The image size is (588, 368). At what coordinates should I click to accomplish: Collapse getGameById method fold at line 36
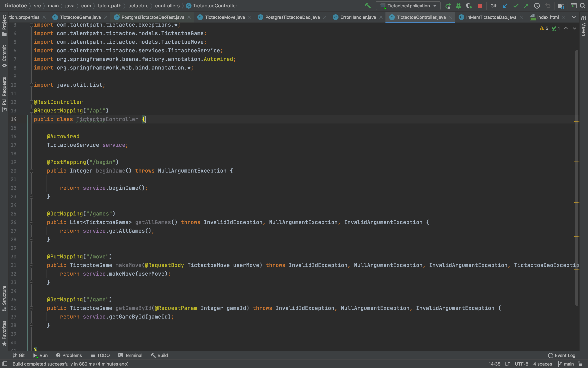(31, 308)
